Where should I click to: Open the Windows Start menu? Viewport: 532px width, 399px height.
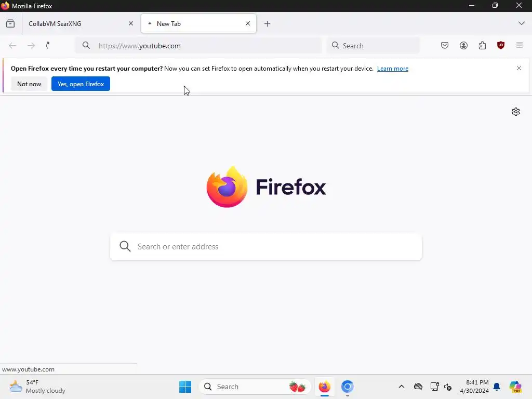pyautogui.click(x=185, y=387)
